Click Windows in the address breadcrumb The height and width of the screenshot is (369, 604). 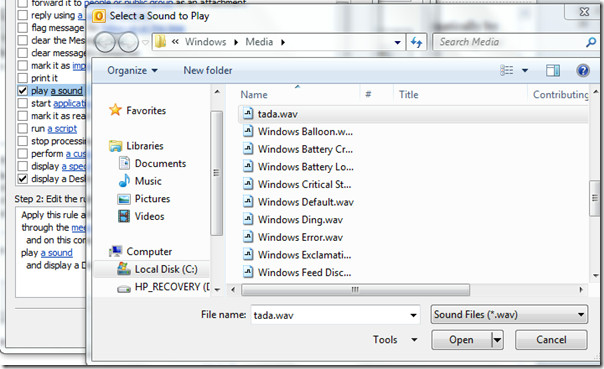click(205, 42)
